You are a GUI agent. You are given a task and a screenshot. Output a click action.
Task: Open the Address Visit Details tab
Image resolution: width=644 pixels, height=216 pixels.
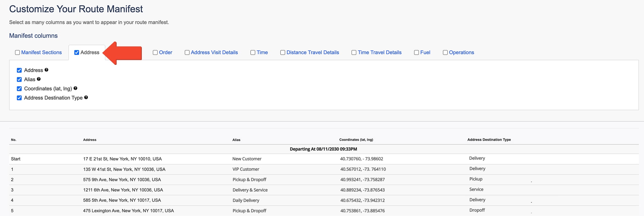pyautogui.click(x=214, y=53)
